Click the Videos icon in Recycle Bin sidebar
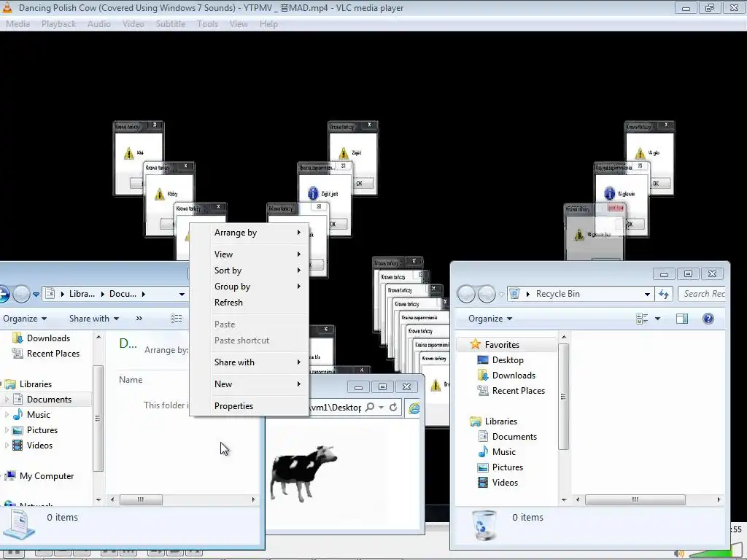 (483, 483)
